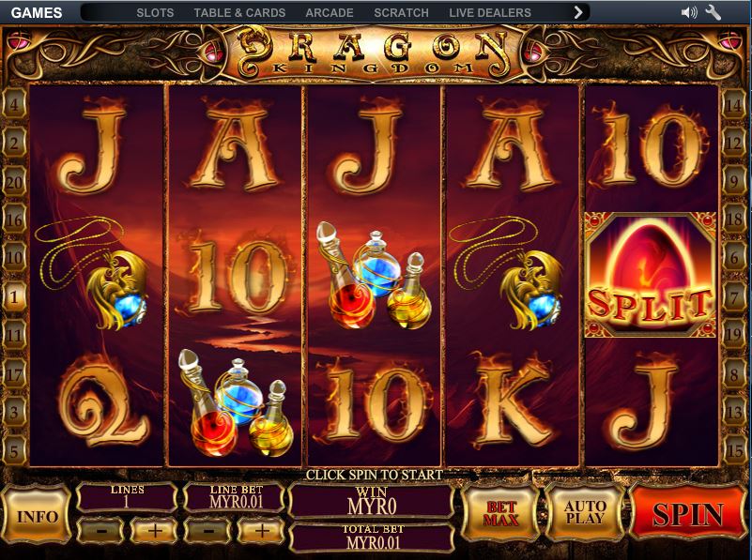This screenshot has width=752, height=560.
Task: Click the Bet Max button
Action: click(501, 513)
